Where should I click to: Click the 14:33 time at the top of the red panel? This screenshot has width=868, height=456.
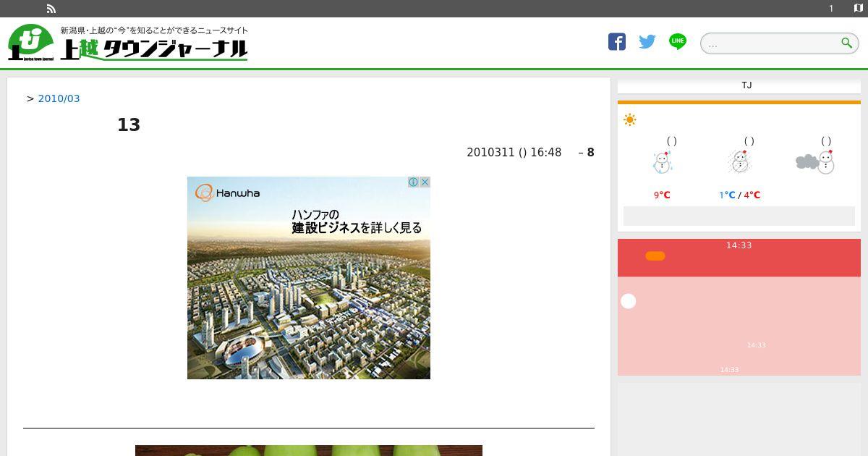[739, 245]
